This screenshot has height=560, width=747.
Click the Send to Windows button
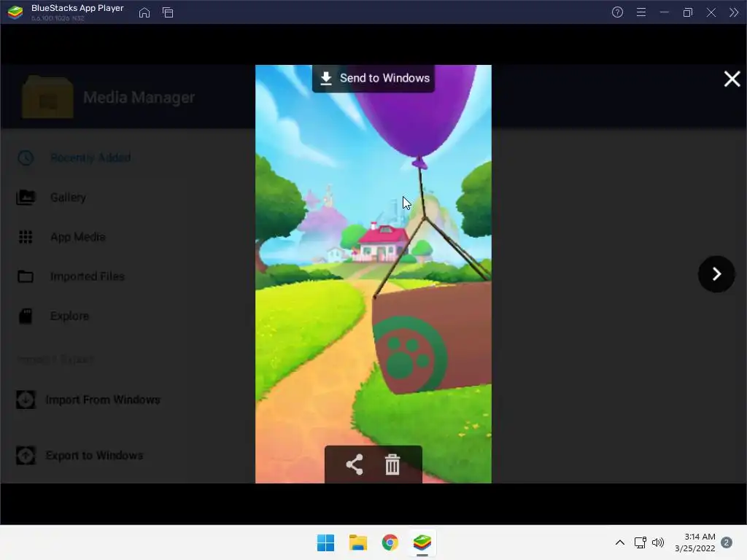point(373,78)
